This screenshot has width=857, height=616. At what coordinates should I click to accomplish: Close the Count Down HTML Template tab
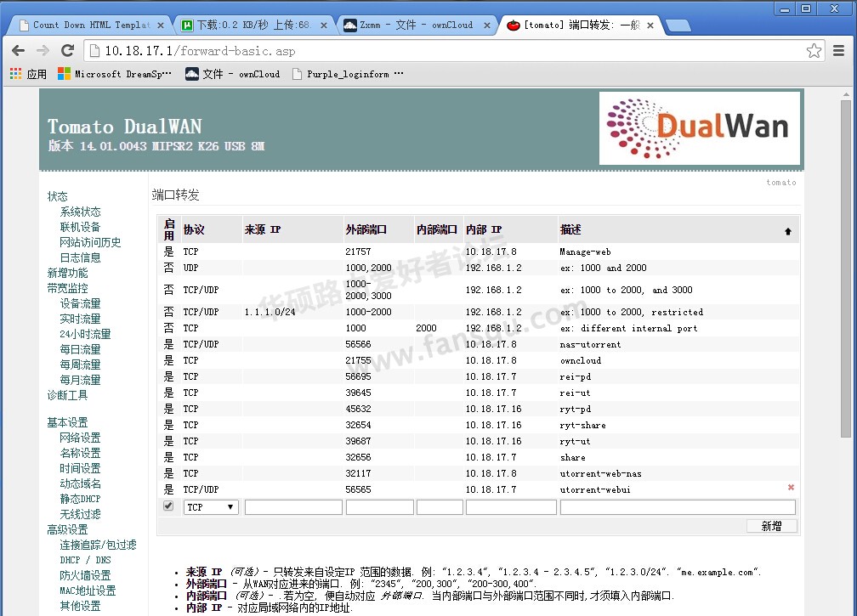pos(160,25)
